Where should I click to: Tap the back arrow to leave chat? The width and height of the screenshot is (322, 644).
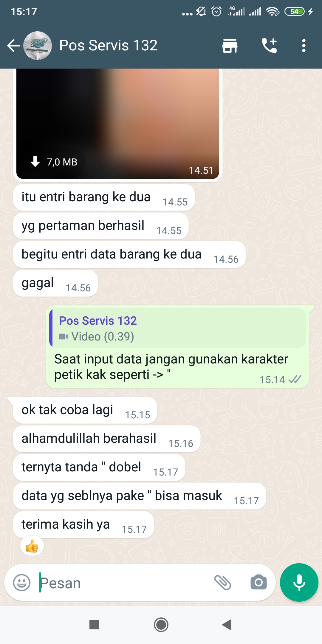(x=13, y=46)
